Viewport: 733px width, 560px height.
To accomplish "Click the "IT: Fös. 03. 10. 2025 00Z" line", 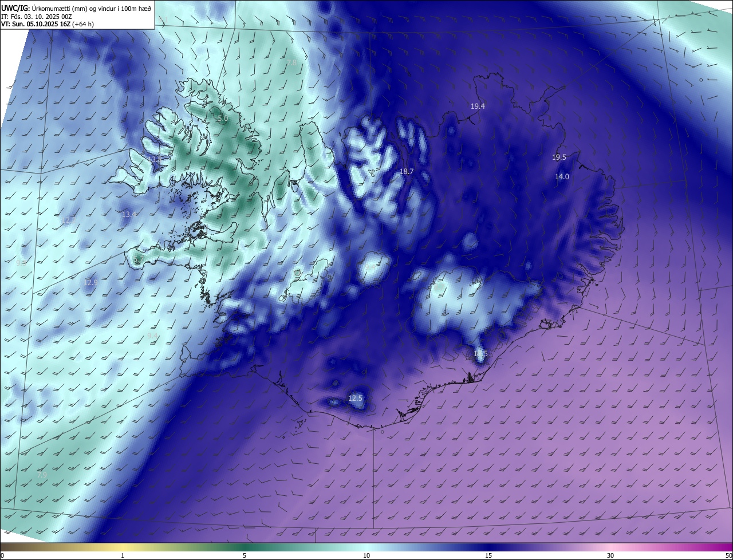I will 37,17.
